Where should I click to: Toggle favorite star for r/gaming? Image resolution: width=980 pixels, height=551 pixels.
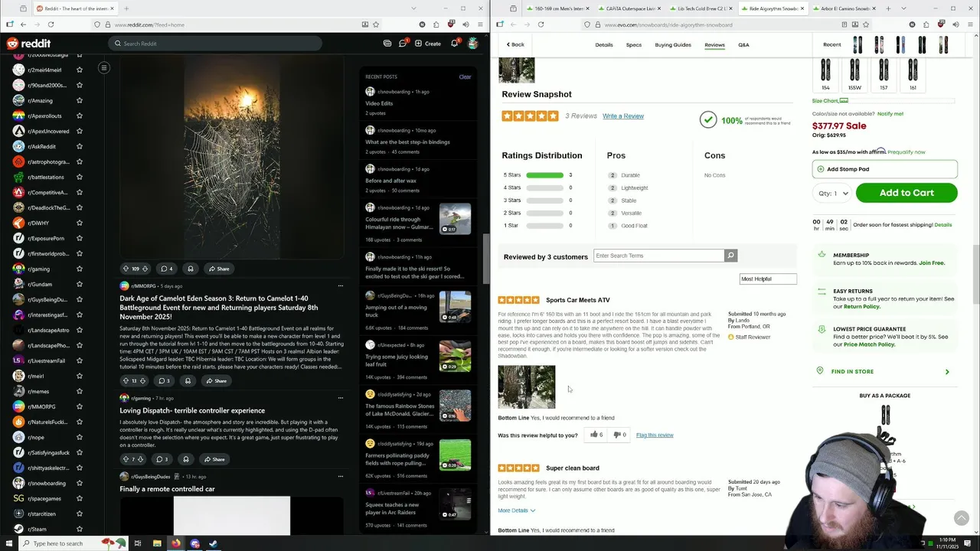[x=80, y=269]
